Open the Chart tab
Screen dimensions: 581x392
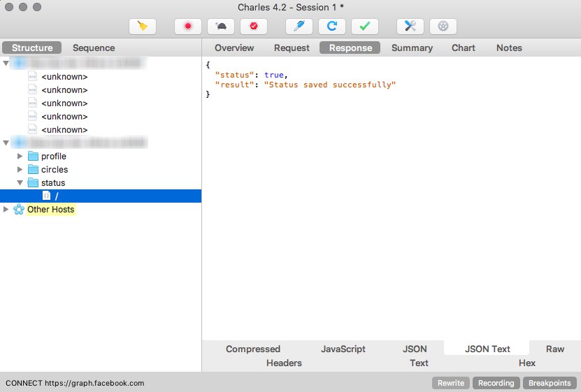point(463,48)
